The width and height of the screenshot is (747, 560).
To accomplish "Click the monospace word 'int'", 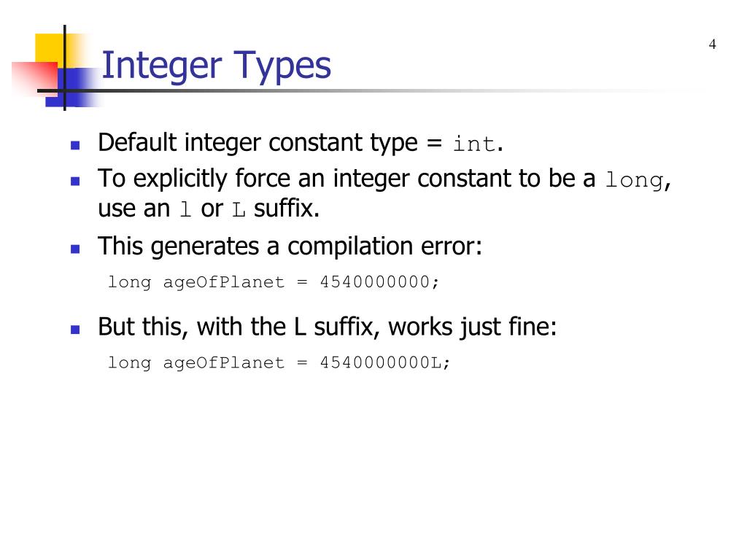I will 474,144.
